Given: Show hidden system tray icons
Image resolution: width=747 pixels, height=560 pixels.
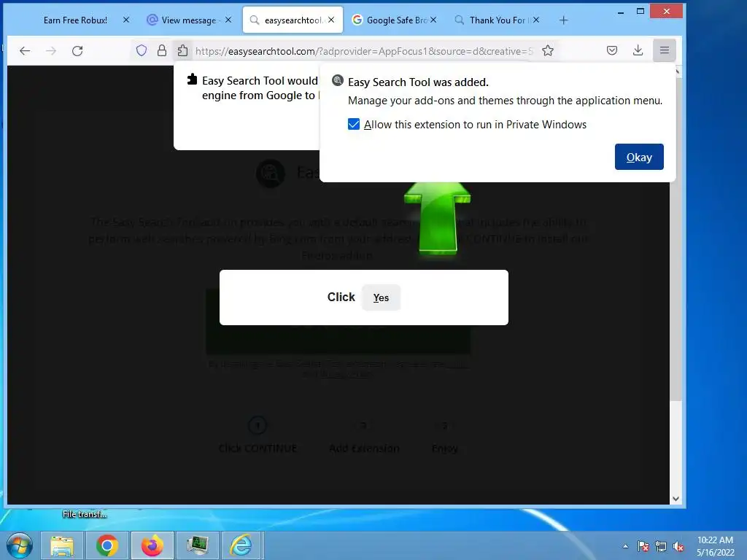Looking at the screenshot, I should click(625, 546).
